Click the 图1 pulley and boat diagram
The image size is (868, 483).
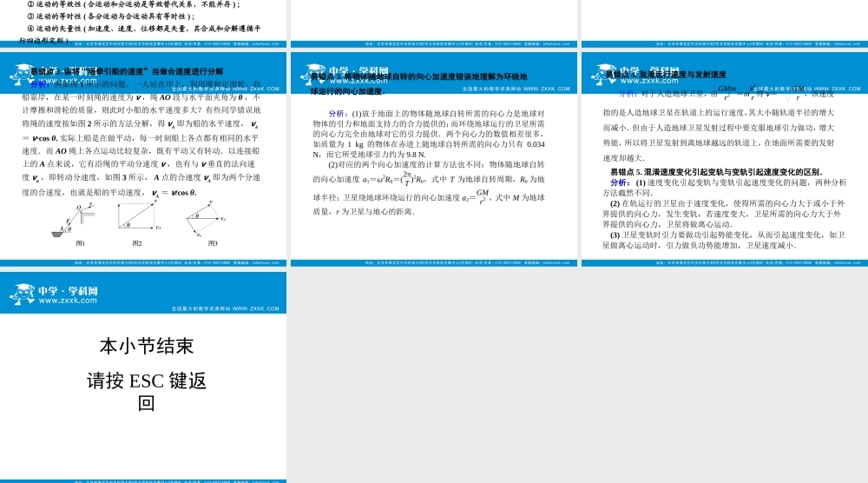[74, 221]
